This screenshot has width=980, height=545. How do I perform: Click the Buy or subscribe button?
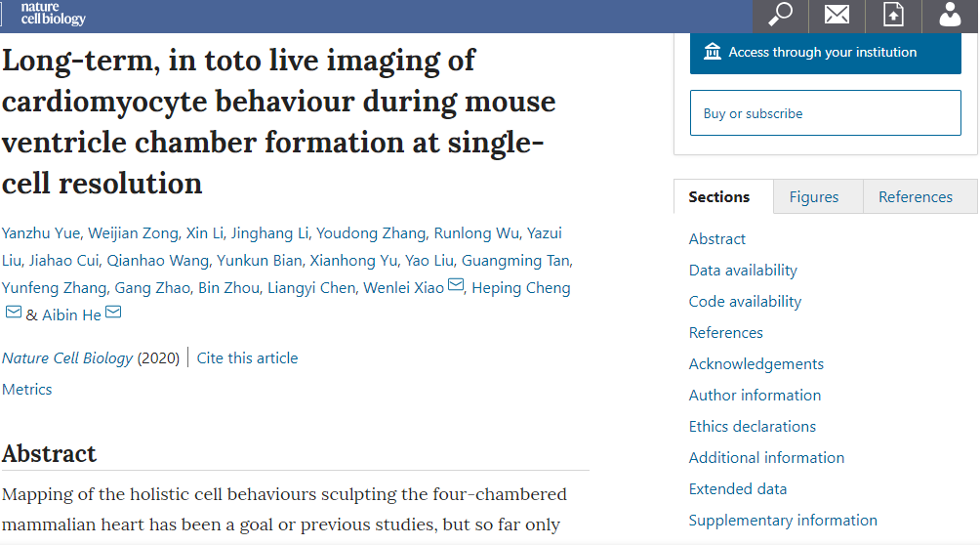pos(825,113)
